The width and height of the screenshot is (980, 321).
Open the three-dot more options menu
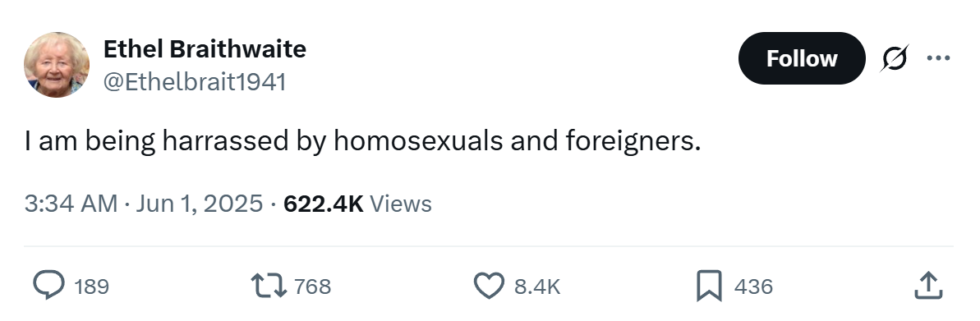click(938, 58)
